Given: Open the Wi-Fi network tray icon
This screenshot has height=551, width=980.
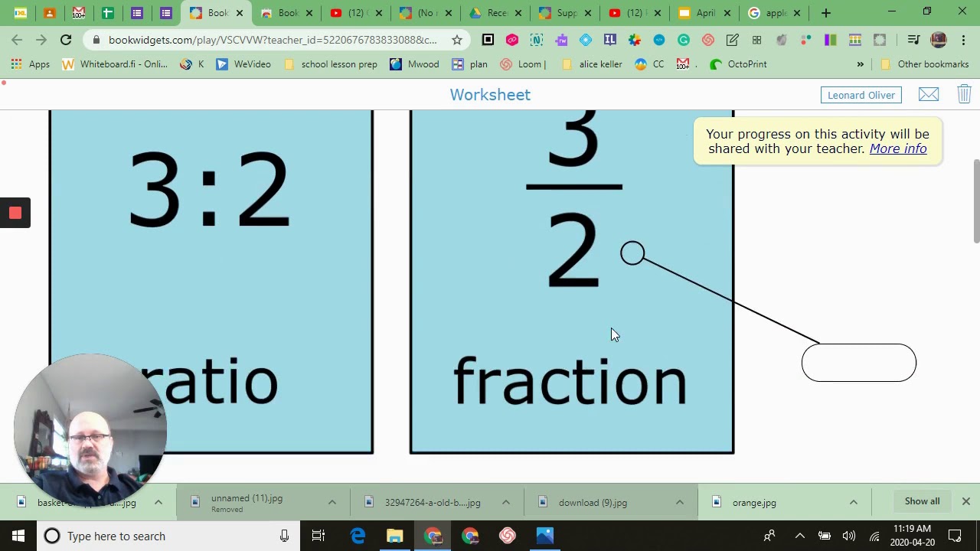Looking at the screenshot, I should pos(874,536).
